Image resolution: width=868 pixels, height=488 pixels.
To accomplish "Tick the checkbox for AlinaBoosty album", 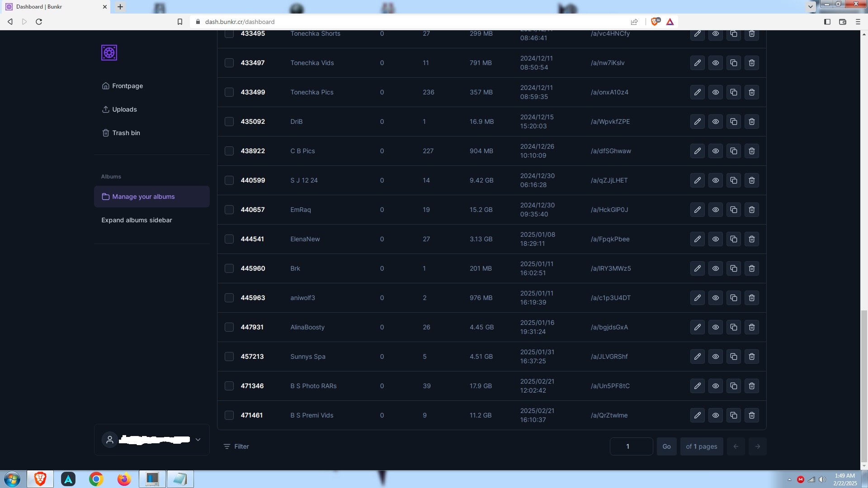I will (x=229, y=327).
